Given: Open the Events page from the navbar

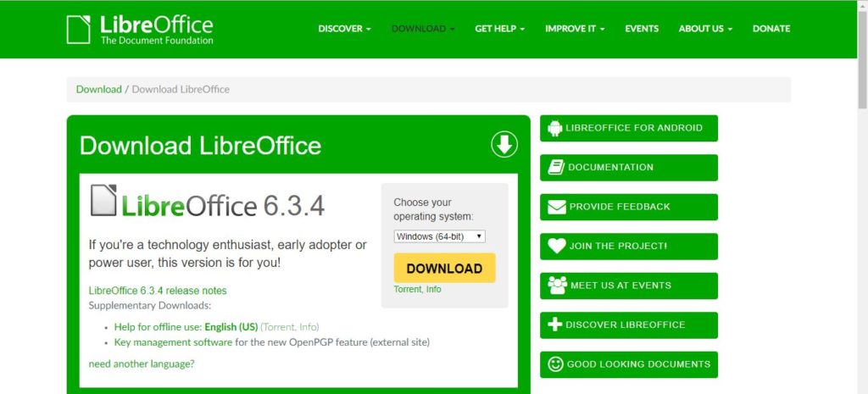Looking at the screenshot, I should pos(642,29).
